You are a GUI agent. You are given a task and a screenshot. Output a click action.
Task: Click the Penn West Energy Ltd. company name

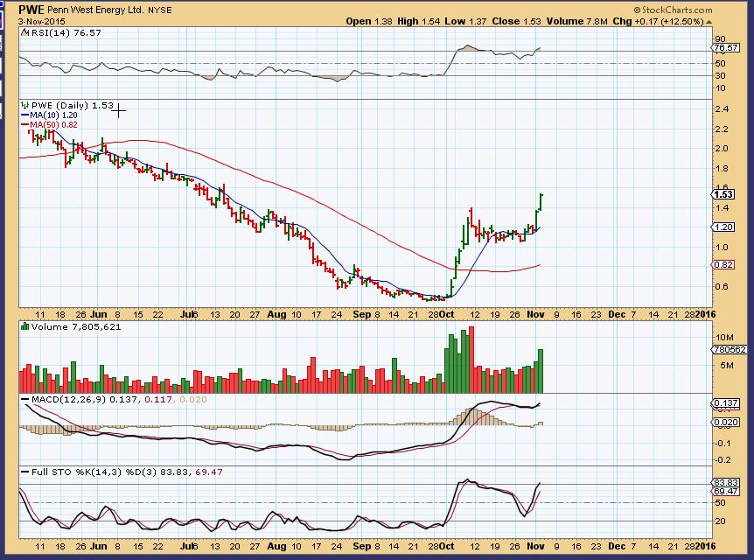[x=95, y=10]
